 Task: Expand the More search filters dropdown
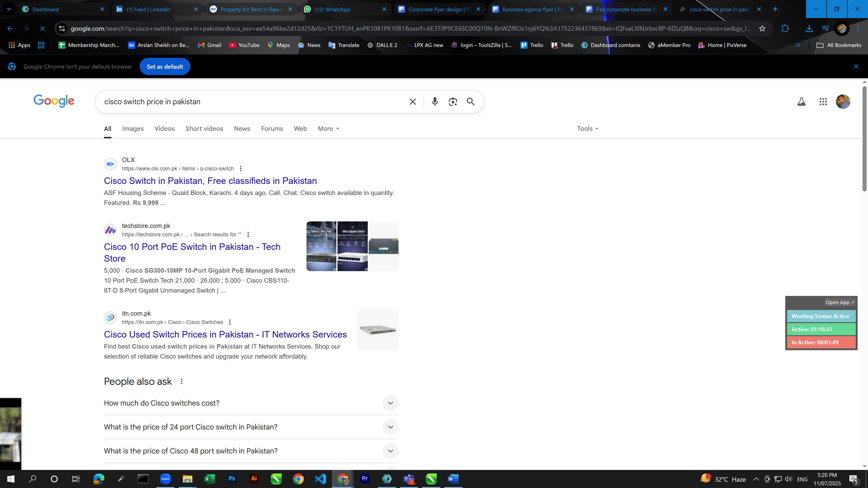point(328,129)
